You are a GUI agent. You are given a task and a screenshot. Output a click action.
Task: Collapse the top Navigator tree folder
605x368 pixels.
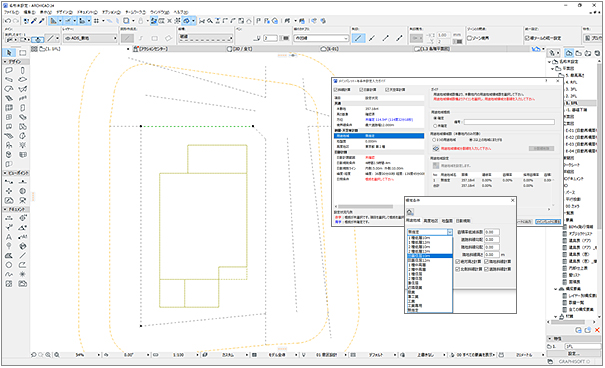click(x=549, y=62)
